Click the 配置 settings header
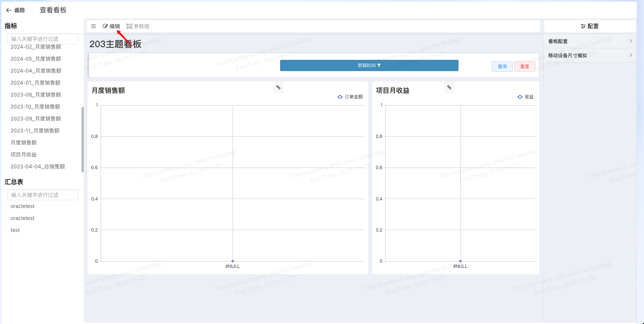This screenshot has height=324, width=644. 589,26
